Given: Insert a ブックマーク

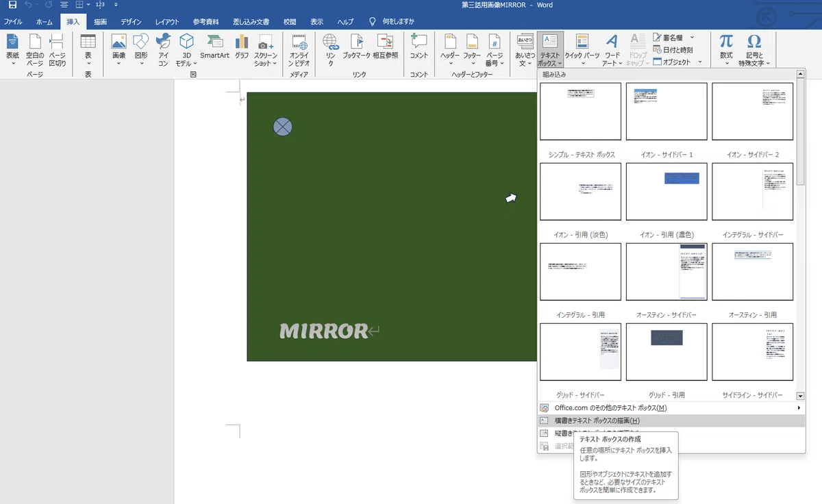Looking at the screenshot, I should click(356, 47).
